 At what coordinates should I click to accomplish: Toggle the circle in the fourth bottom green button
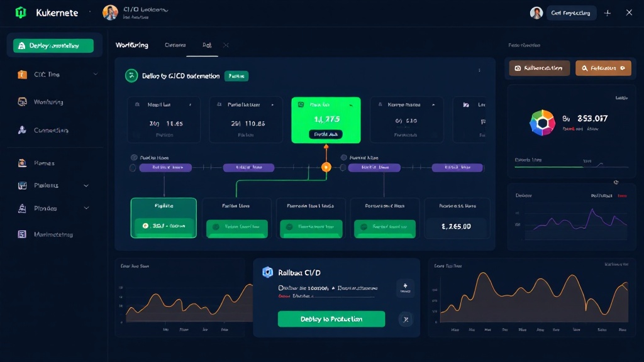(364, 226)
